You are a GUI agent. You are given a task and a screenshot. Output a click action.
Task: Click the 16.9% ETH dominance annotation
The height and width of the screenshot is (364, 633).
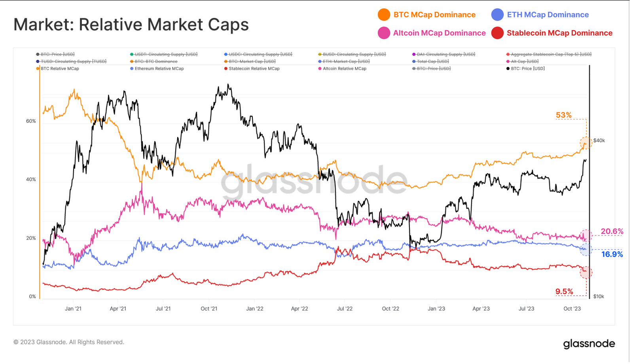coord(612,254)
